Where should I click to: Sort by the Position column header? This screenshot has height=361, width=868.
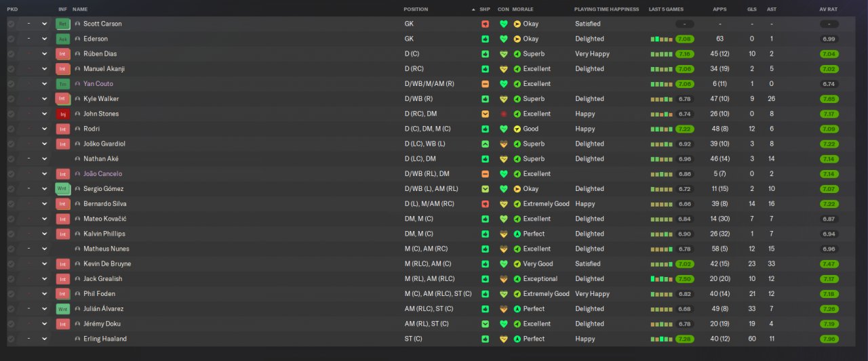416,9
